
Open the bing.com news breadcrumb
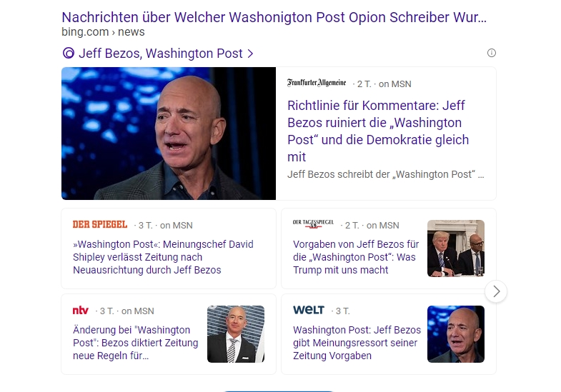[x=103, y=32]
